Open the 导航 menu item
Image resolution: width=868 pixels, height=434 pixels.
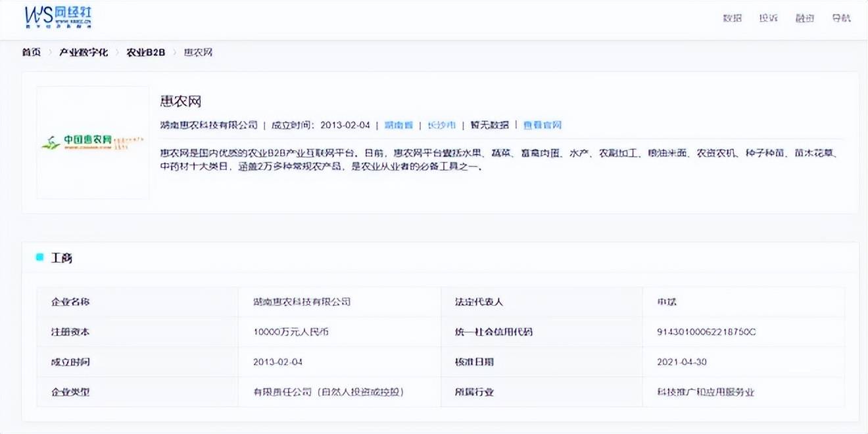click(x=841, y=18)
